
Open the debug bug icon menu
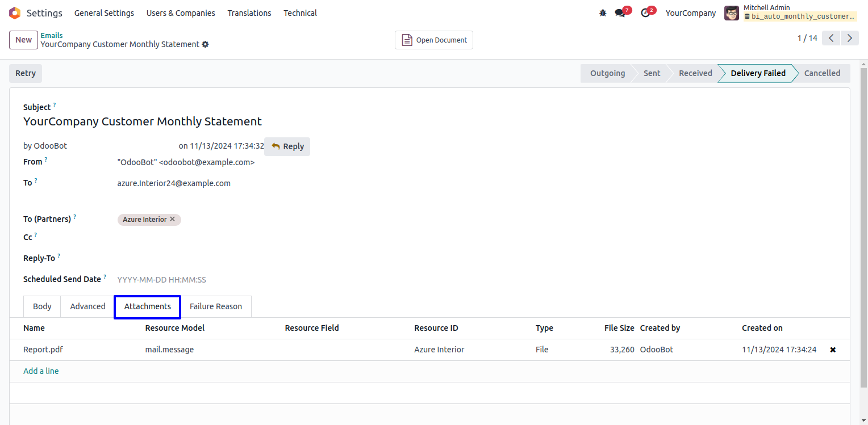tap(603, 13)
